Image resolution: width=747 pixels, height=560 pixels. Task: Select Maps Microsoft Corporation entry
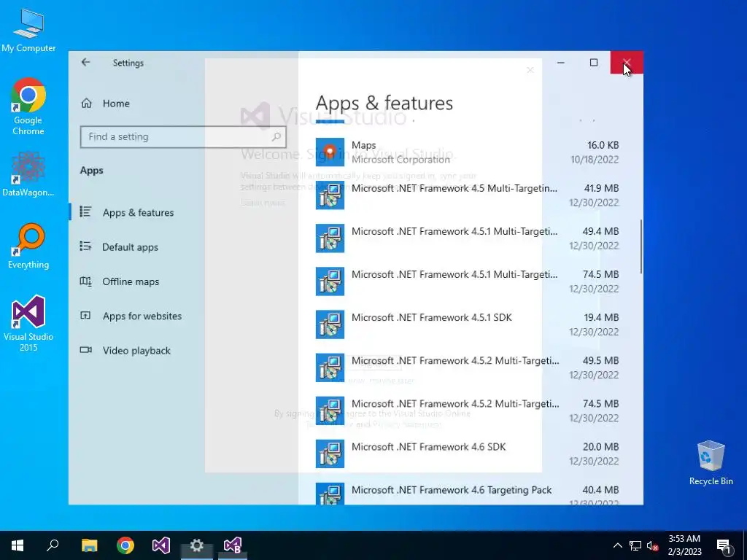[x=468, y=152]
